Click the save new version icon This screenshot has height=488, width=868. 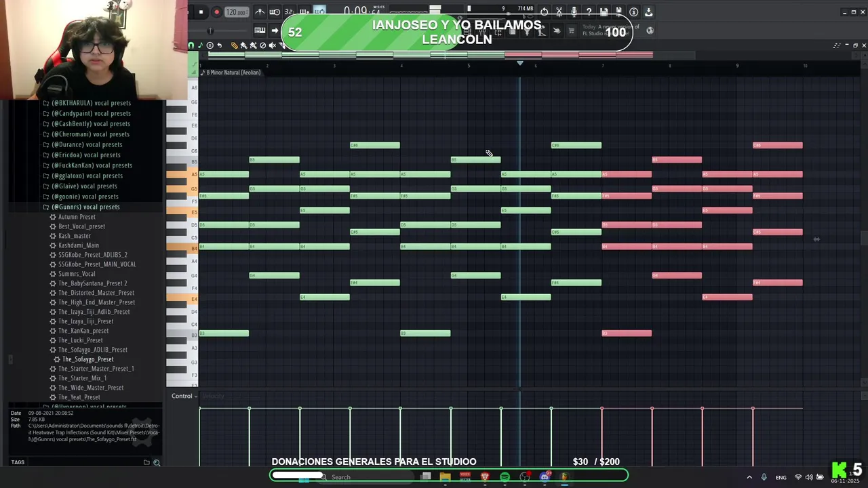coord(618,12)
